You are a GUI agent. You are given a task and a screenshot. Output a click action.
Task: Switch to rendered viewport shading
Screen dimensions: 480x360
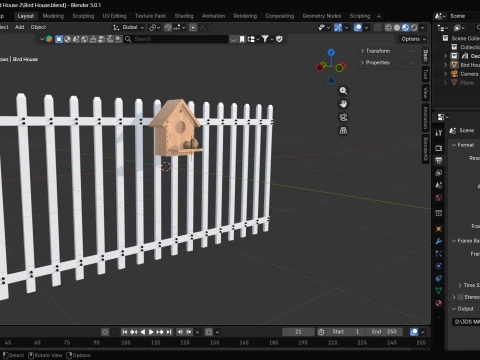click(414, 28)
